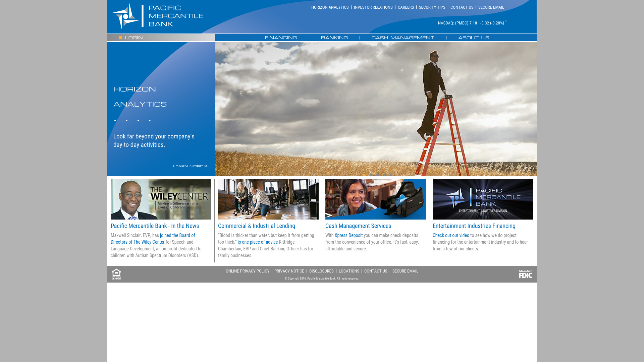The height and width of the screenshot is (362, 644).
Task: Open Security Tips link
Action: (x=432, y=7)
